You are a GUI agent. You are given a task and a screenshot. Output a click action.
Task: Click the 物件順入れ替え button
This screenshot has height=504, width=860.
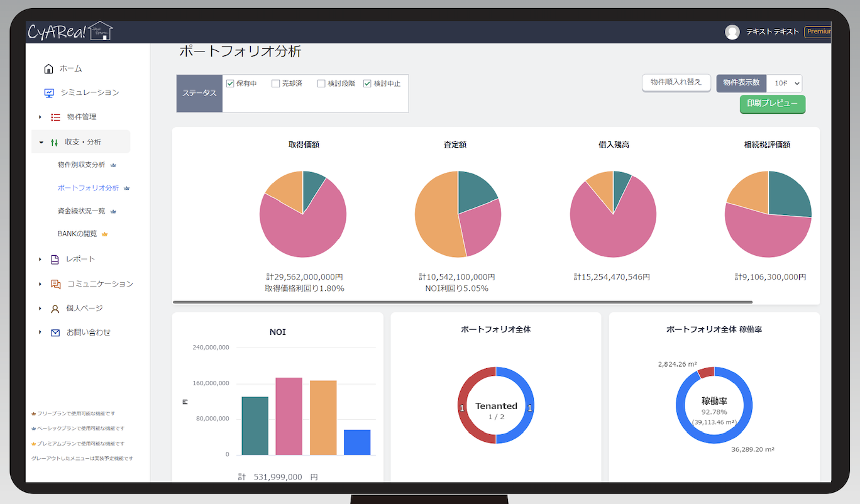[676, 82]
